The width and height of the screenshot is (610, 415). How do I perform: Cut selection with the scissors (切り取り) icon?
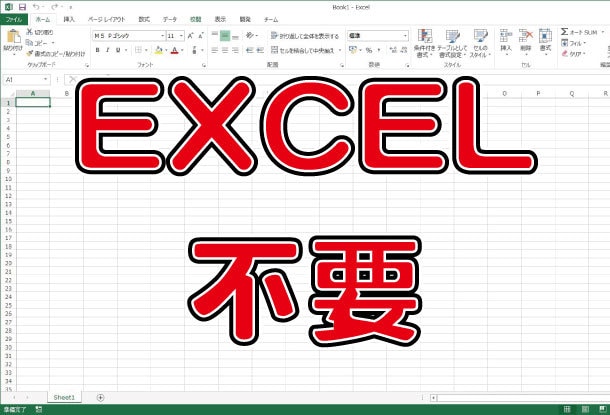(30, 32)
